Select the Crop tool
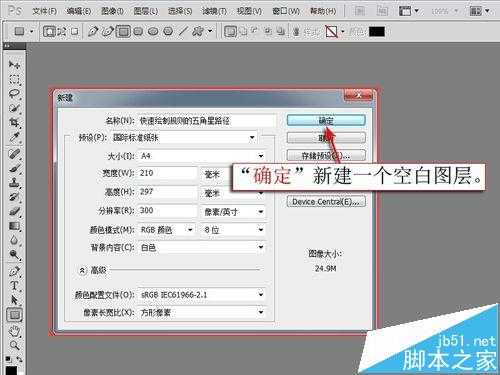 coord(14,122)
